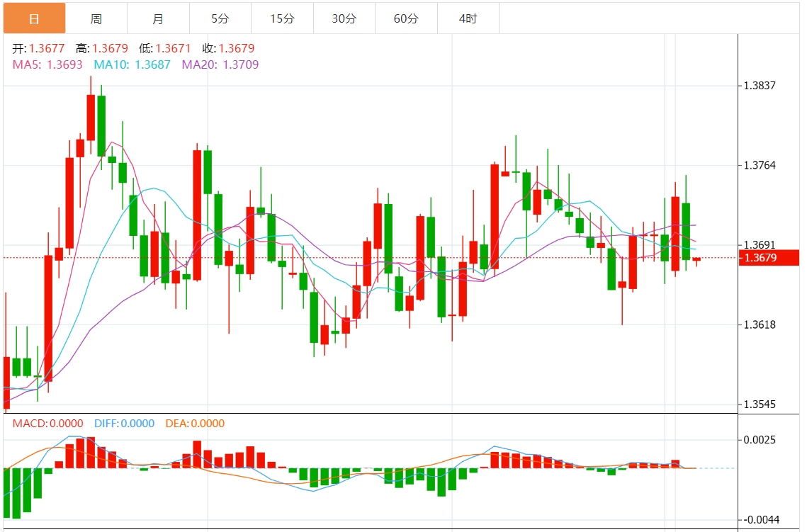Click the 1.3691 price axis label
This screenshot has height=532, width=807.
(760, 244)
